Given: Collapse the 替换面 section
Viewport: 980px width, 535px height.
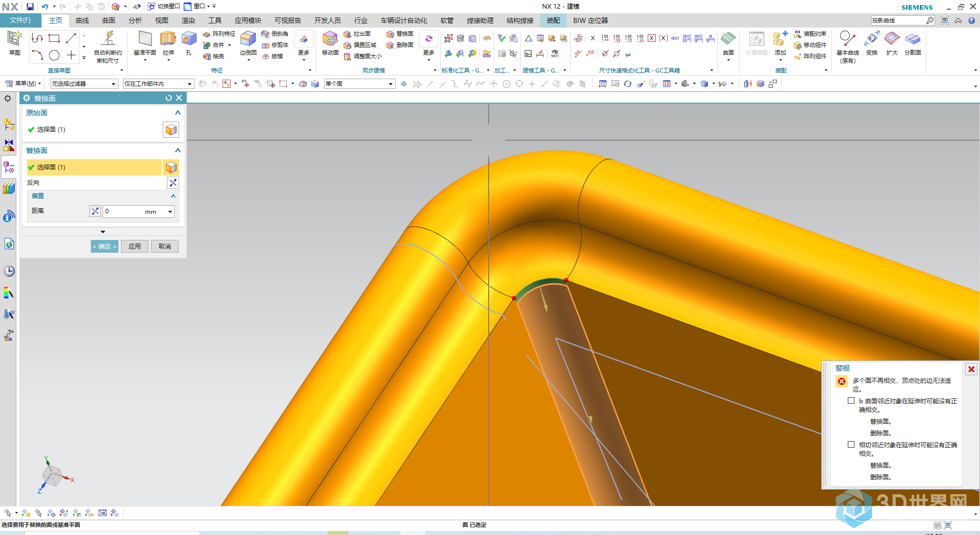Looking at the screenshot, I should click(x=178, y=151).
